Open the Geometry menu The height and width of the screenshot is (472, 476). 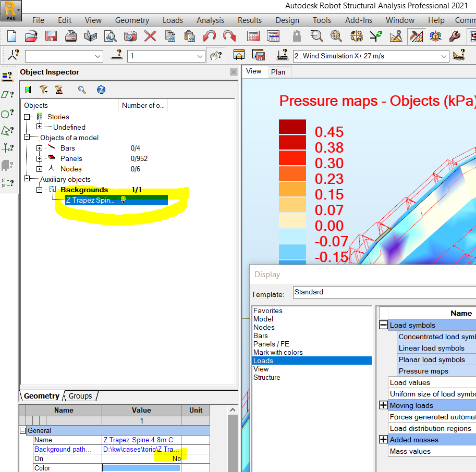pos(132,20)
